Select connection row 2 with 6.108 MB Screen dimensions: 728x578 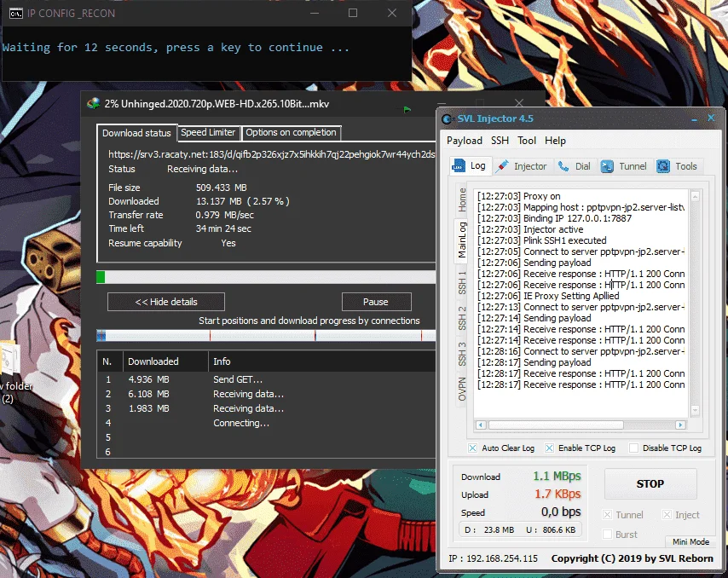pos(266,394)
